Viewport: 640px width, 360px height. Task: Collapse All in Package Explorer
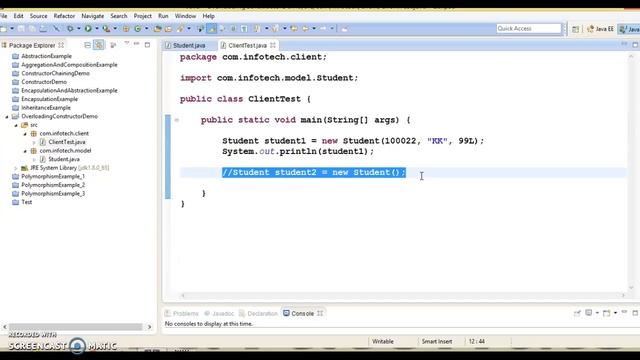[87, 45]
